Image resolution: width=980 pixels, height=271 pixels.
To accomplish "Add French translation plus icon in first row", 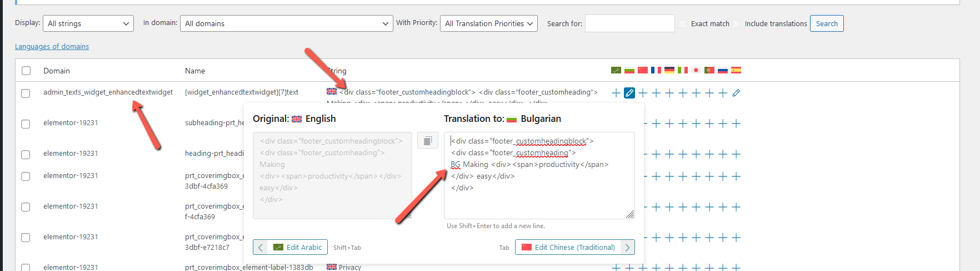I will pos(656,93).
